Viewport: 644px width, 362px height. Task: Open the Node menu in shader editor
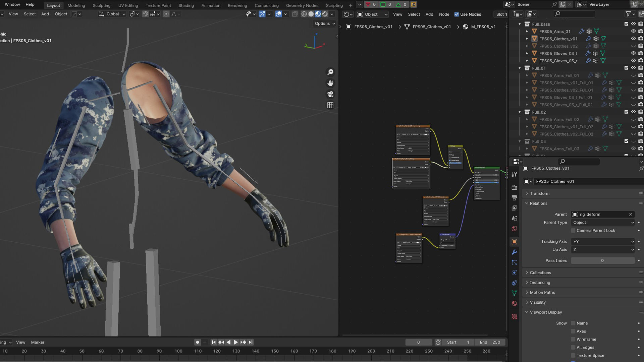pos(444,14)
